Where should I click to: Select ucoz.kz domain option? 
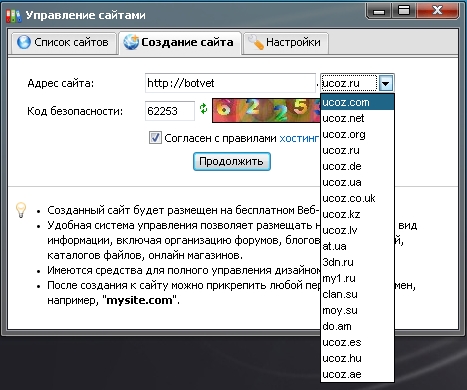[357, 214]
